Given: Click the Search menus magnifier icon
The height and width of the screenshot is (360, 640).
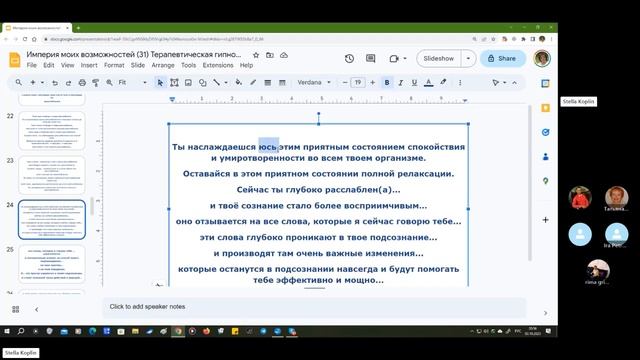Looking at the screenshot, I should tap(19, 82).
